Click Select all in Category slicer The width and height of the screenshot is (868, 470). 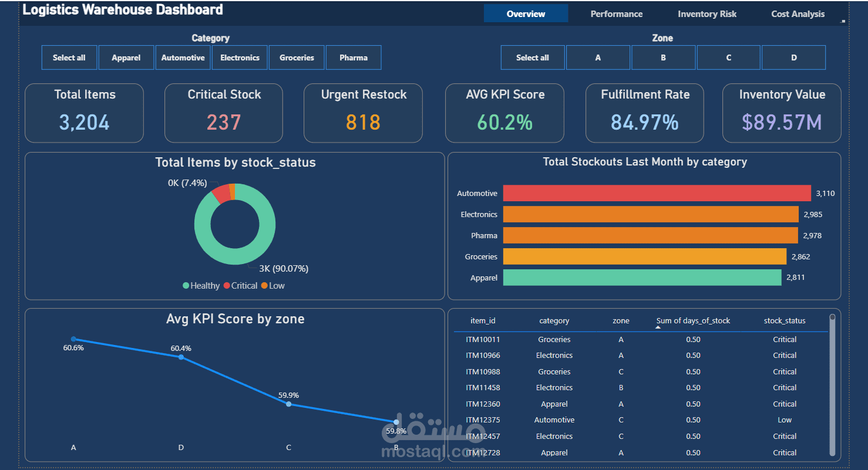point(69,58)
